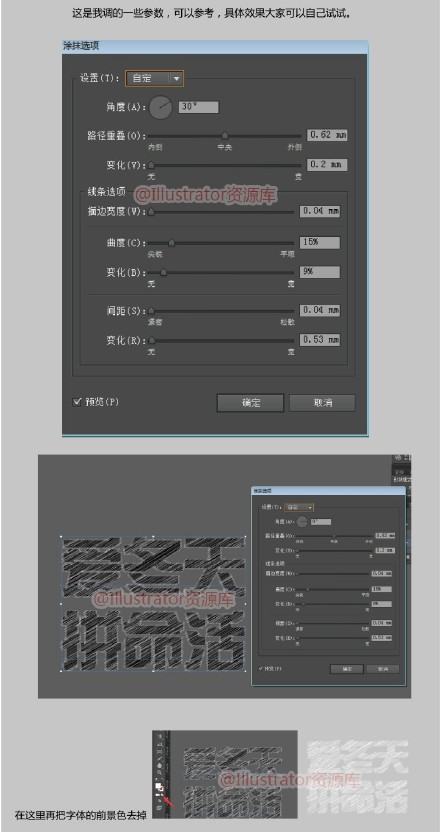The image size is (440, 832).
Task: Open the 设置 dropdown in the large dialog
Action: pyautogui.click(x=154, y=79)
